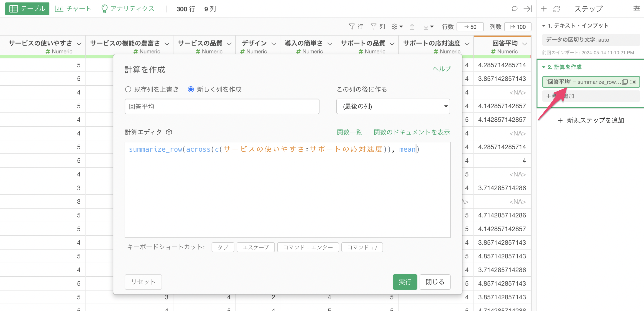Collapse step 2. 計算を作成

[x=544, y=67]
